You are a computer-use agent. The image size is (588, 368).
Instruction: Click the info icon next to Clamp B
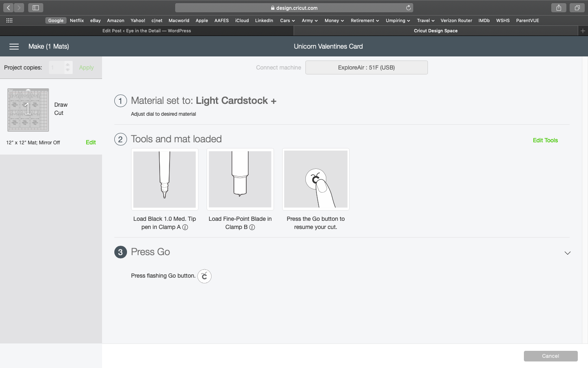coord(252,227)
